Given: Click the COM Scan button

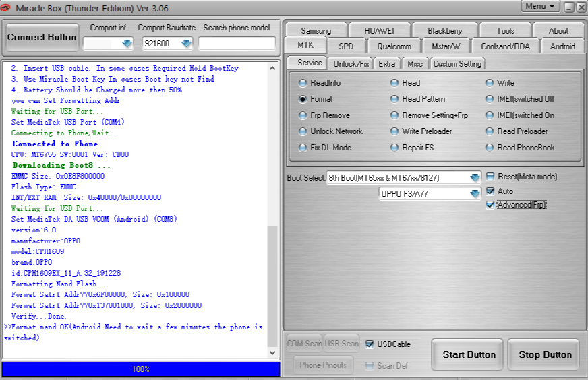Looking at the screenshot, I should tap(305, 343).
